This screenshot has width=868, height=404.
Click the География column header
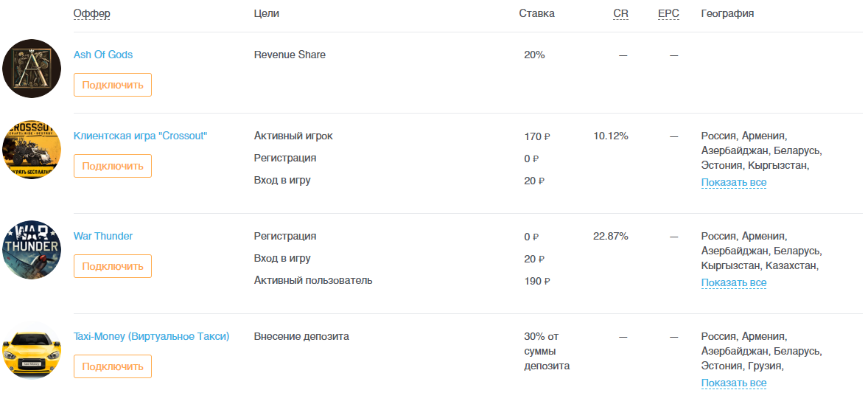point(727,14)
